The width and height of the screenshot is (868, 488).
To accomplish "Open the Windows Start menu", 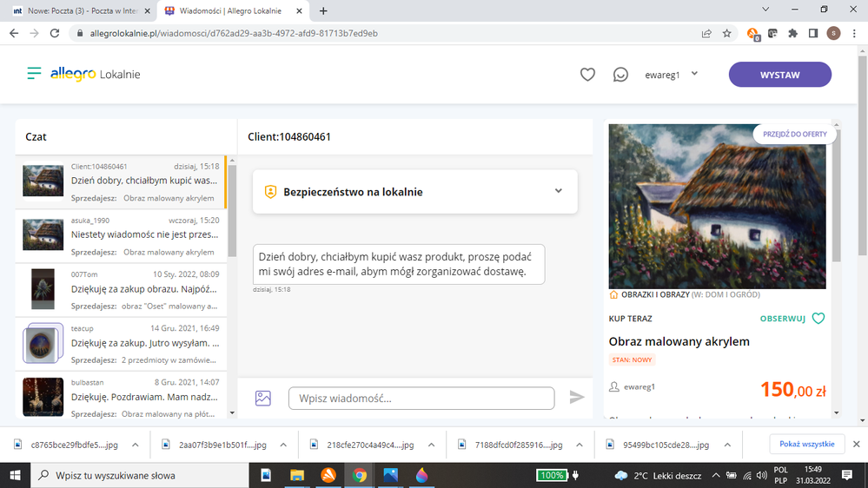I will (x=16, y=475).
